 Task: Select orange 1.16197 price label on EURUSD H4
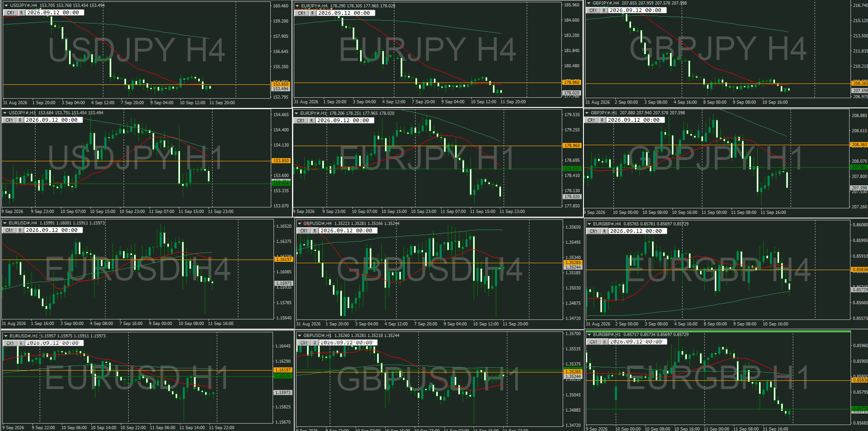pyautogui.click(x=283, y=260)
